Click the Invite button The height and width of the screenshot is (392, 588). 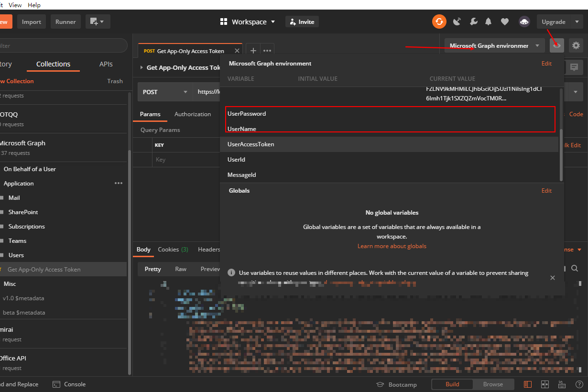pyautogui.click(x=302, y=22)
